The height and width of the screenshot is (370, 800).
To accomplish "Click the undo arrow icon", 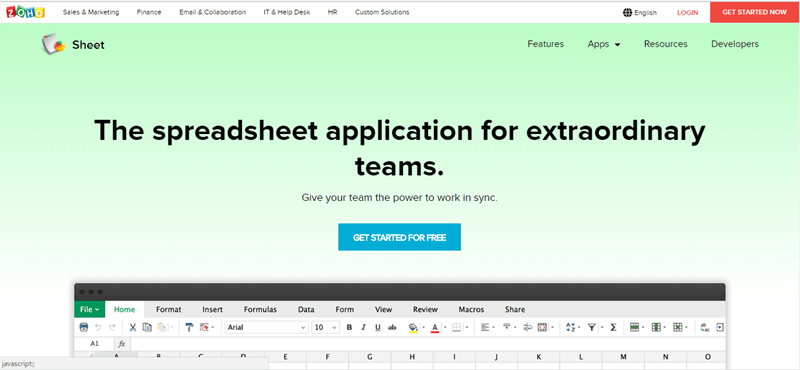I will tap(98, 327).
